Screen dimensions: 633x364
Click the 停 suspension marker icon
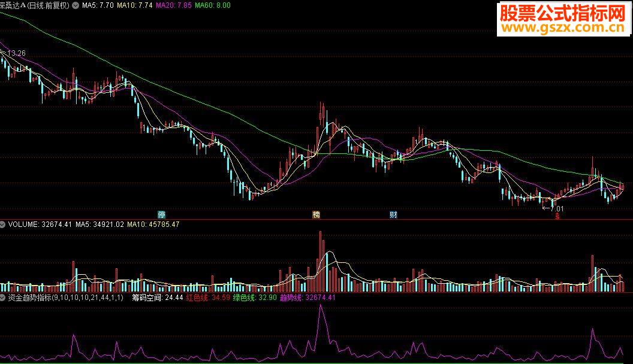pyautogui.click(x=161, y=214)
